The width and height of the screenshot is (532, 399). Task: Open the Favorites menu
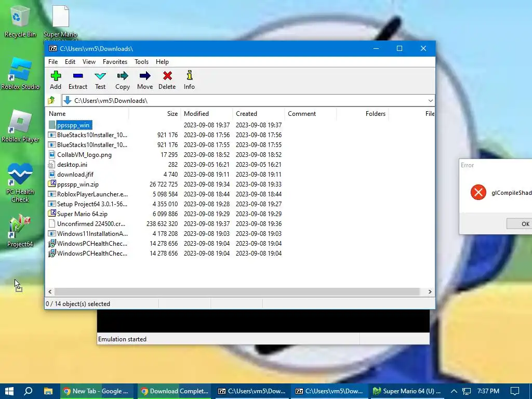115,62
